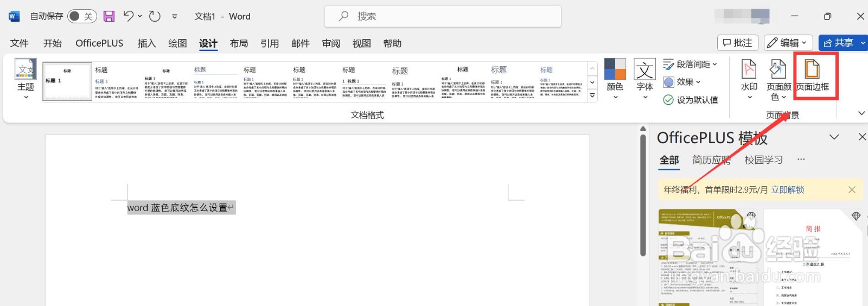Select the 全部 template category tab
Screen dimensions: 868x306
tap(669, 160)
